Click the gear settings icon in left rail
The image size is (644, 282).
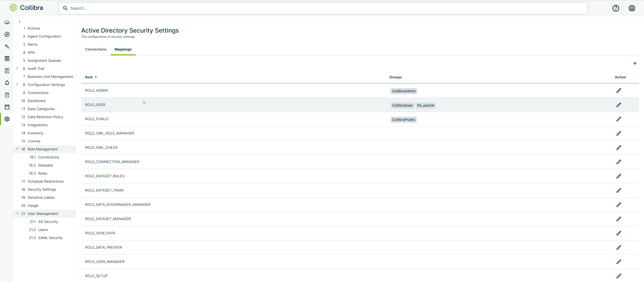[7, 119]
